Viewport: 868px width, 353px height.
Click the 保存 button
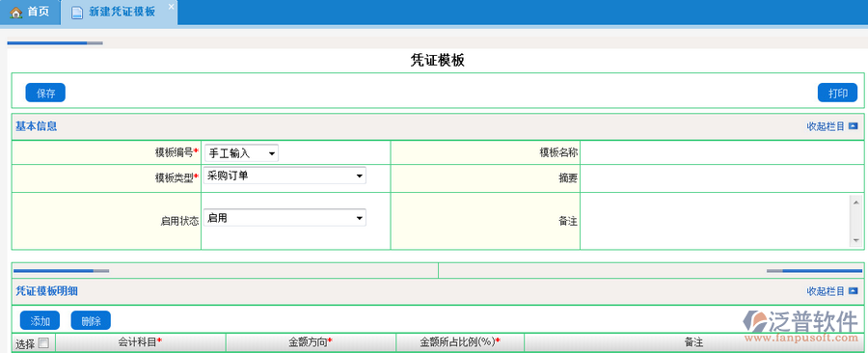pos(45,93)
